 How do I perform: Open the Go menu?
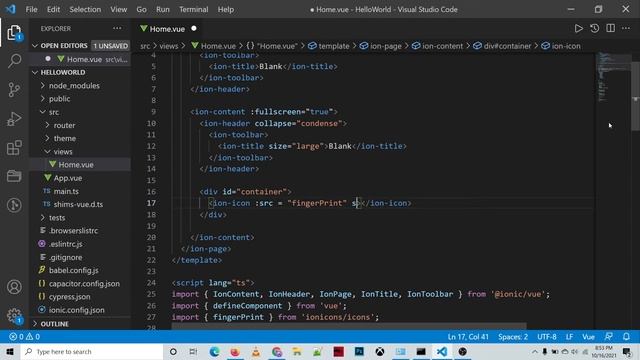pyautogui.click(x=141, y=9)
